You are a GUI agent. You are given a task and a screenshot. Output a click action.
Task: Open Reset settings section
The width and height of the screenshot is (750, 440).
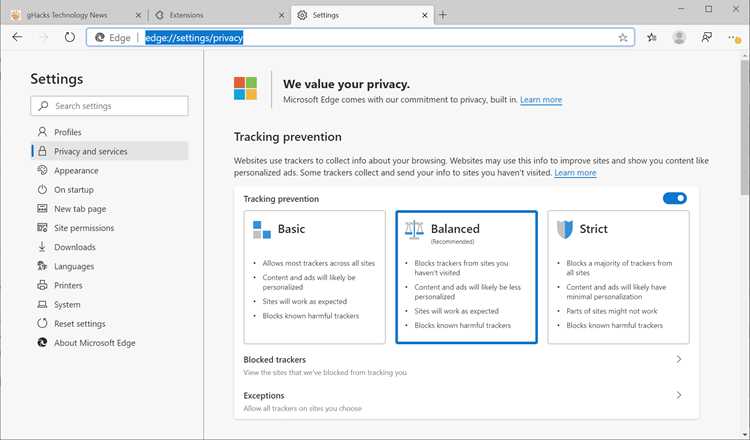click(x=110, y=323)
